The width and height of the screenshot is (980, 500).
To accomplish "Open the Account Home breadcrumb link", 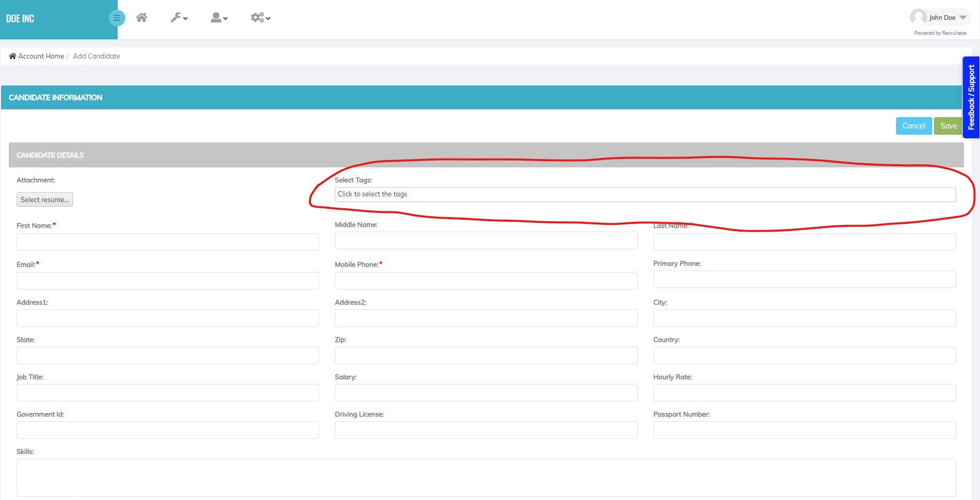I will click(x=40, y=55).
